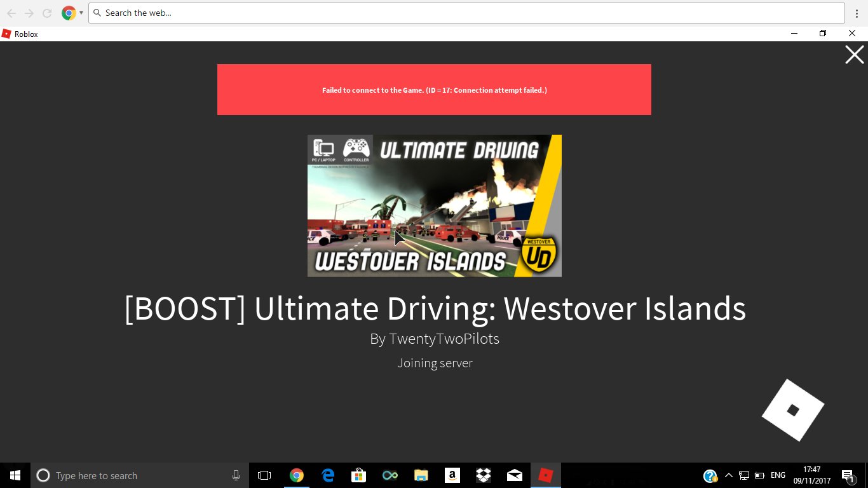Click the Cortana microphone icon

point(236,475)
